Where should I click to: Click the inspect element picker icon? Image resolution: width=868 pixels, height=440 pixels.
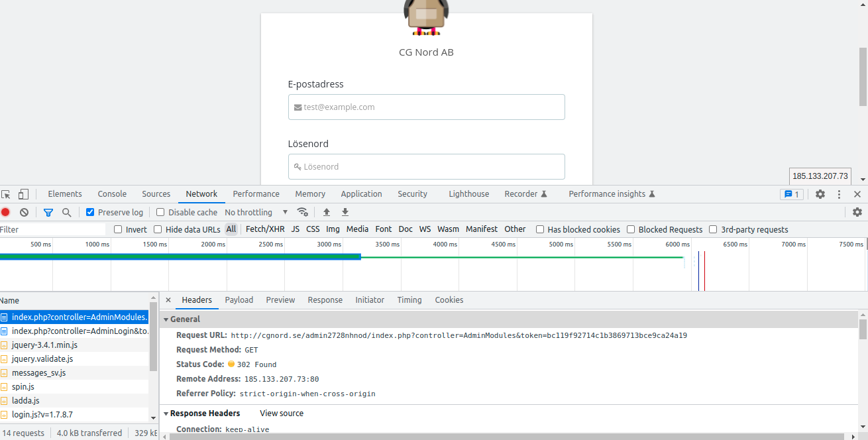[x=6, y=194]
